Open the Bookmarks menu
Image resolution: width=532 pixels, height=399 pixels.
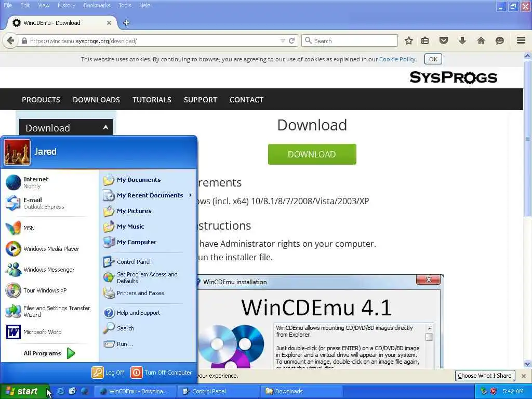97,5
